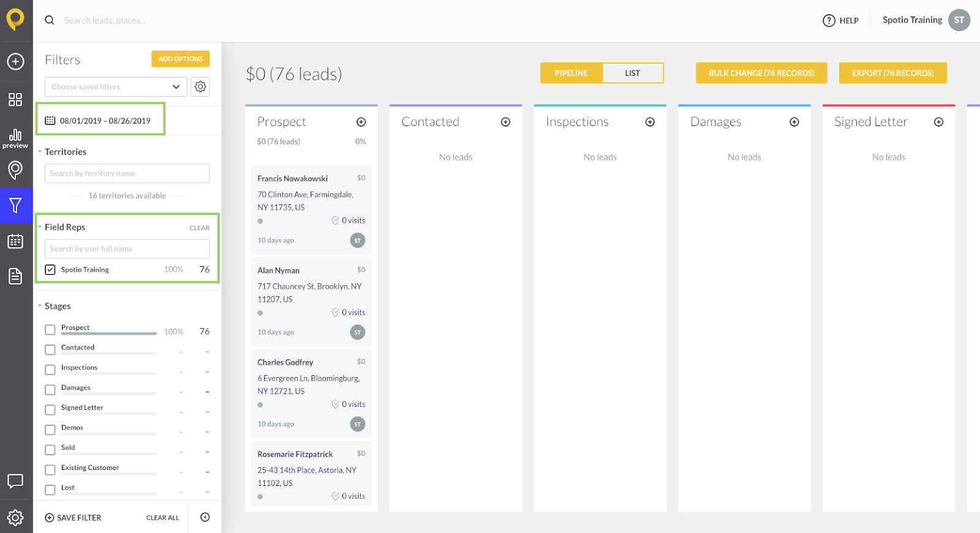Click the Add Options button
The image size is (980, 533).
(x=180, y=59)
